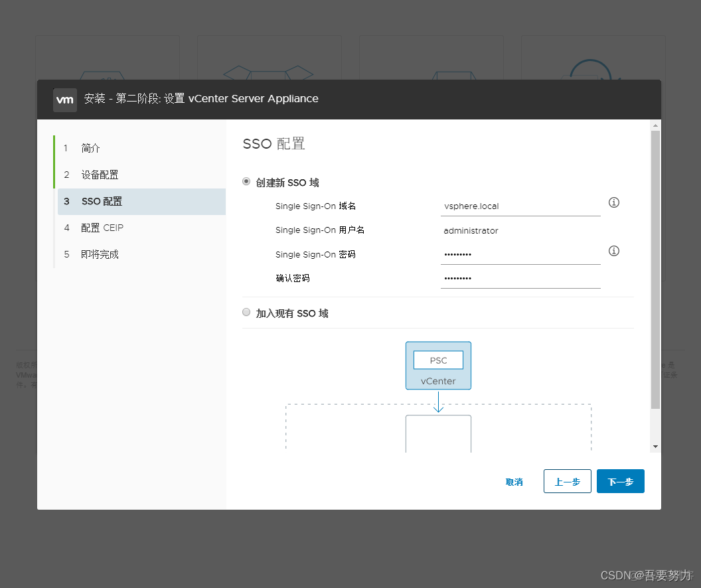Click the vm logo in dialog header
The image size is (701, 588).
[65, 100]
